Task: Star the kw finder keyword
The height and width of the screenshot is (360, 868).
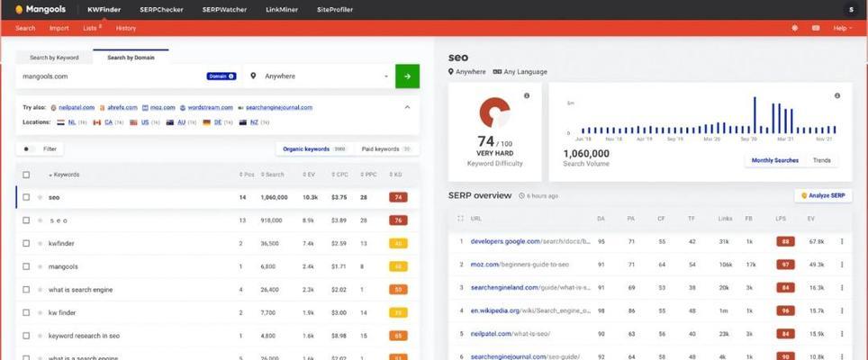Action: tap(40, 312)
